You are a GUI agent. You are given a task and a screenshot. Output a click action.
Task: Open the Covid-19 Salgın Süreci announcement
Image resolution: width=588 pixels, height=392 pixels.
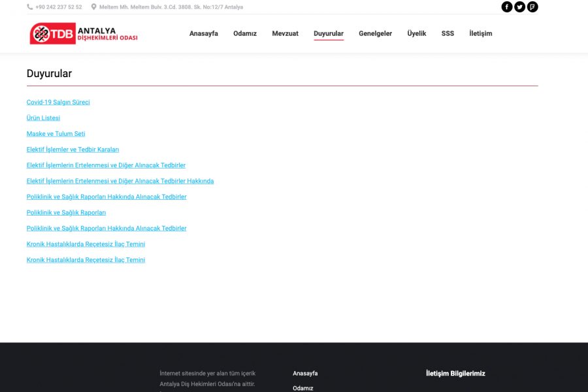[x=58, y=103]
